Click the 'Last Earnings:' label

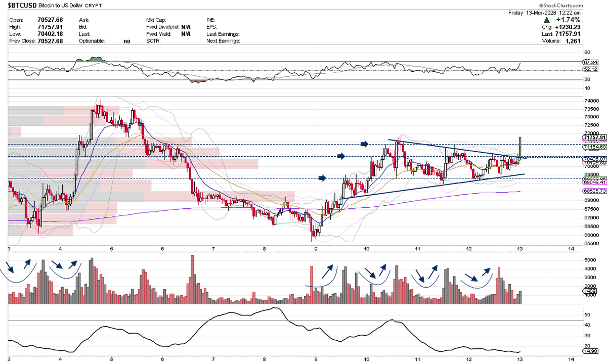pyautogui.click(x=223, y=34)
